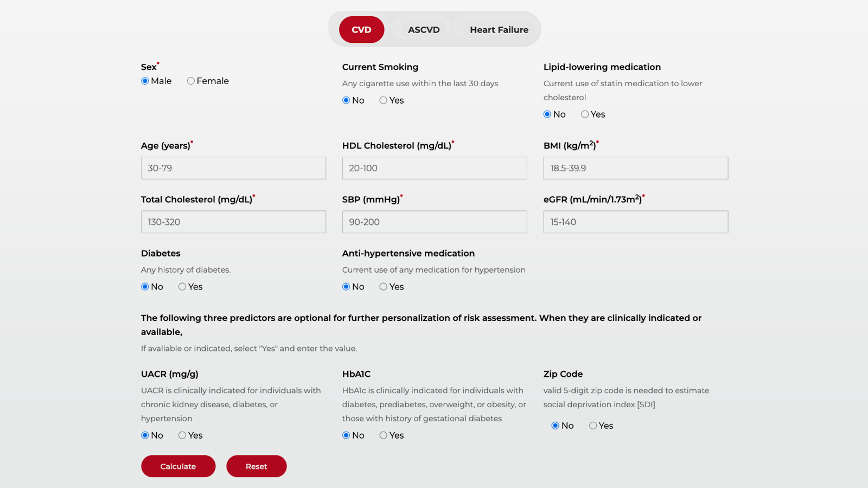Click the SBP (mmHg) input field

pyautogui.click(x=435, y=222)
